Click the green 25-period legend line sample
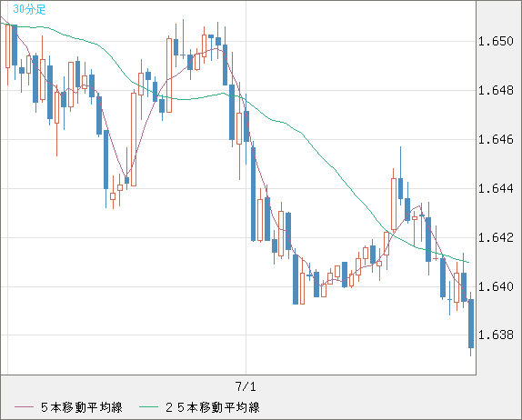The image size is (522, 420). tap(148, 407)
